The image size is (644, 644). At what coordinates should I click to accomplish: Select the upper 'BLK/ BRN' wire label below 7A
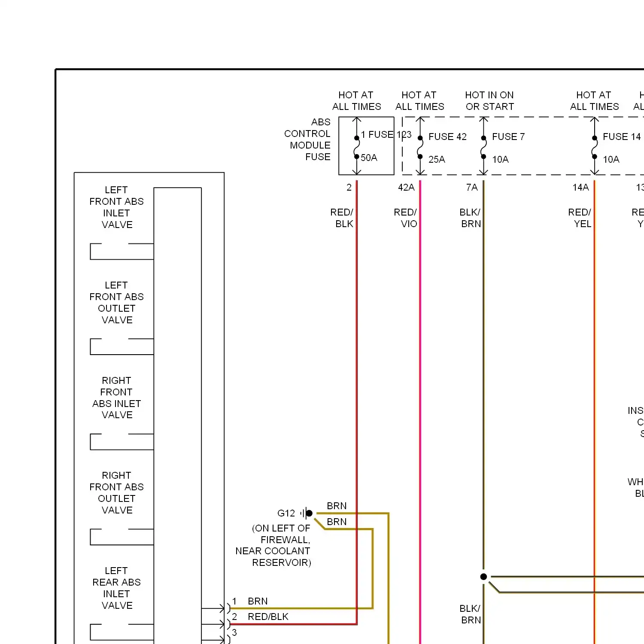coord(470,218)
